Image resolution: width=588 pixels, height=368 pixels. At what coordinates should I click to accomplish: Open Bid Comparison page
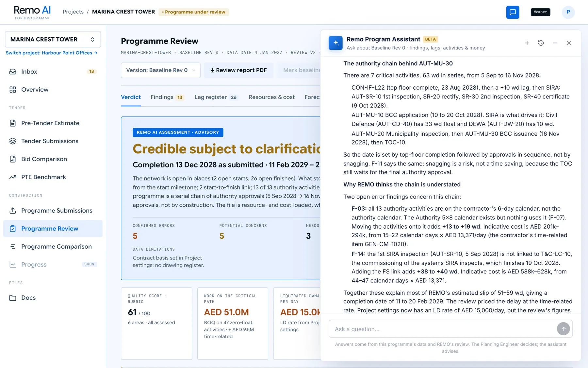click(53, 159)
